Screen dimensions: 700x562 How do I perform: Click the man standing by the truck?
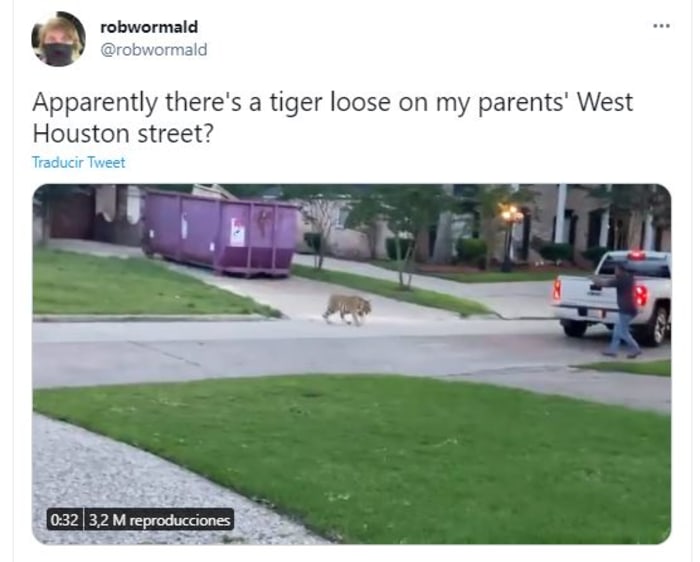[x=620, y=311]
